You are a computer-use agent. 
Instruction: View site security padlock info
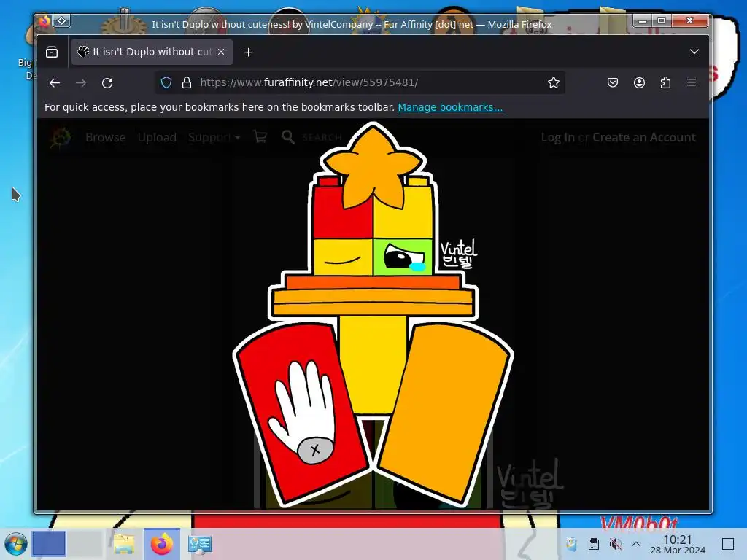(x=187, y=82)
